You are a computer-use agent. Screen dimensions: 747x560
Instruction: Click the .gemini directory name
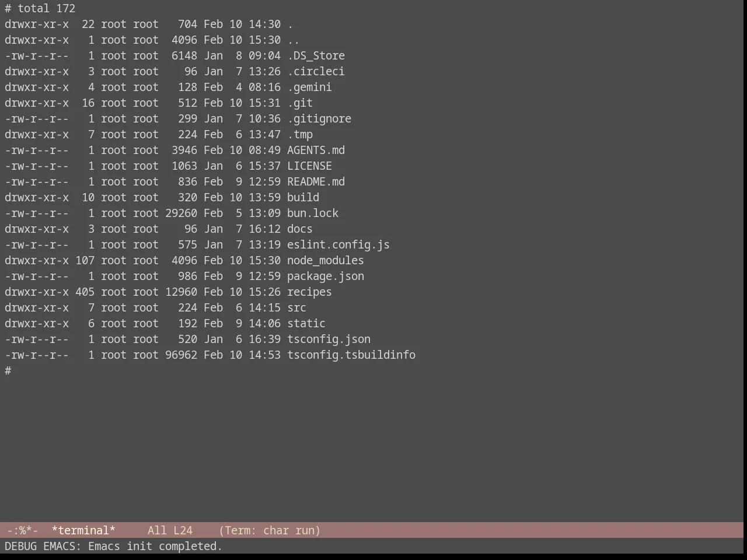point(309,87)
